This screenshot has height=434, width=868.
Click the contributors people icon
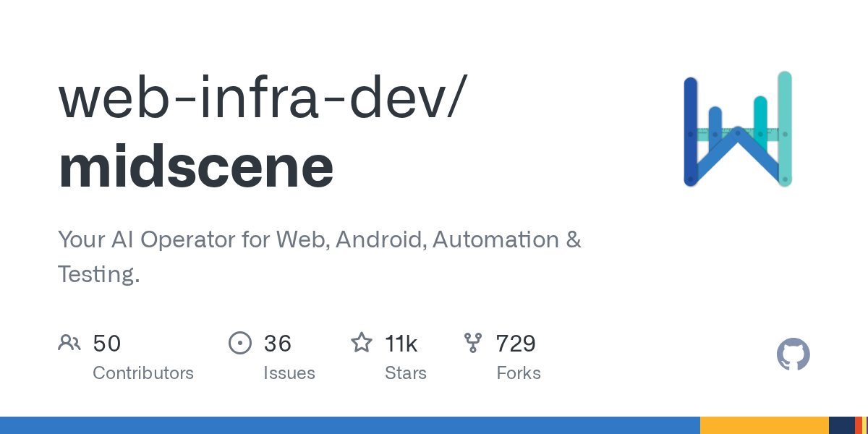click(69, 343)
